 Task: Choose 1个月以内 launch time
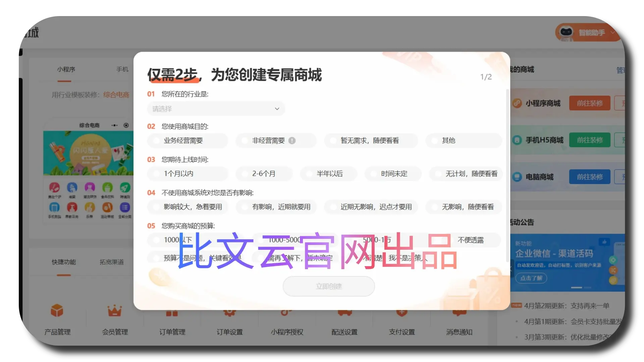[187, 174]
